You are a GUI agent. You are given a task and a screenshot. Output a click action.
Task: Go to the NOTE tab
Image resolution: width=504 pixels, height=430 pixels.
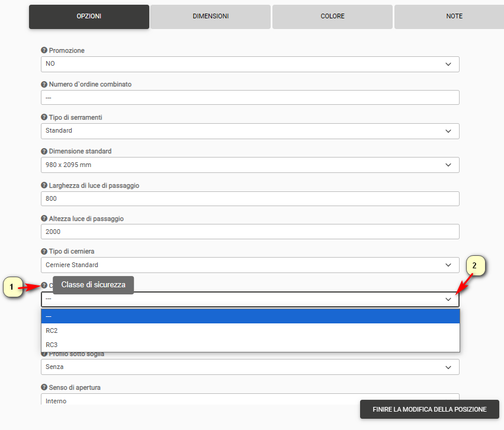pyautogui.click(x=454, y=17)
